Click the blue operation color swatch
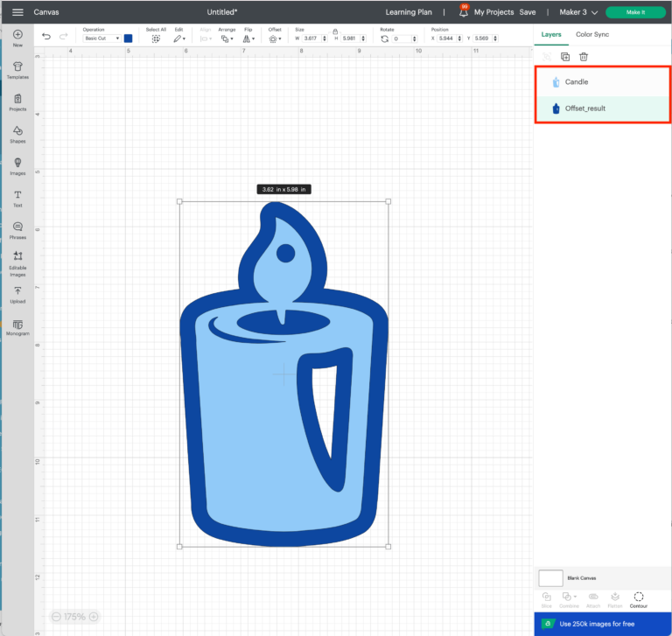Viewport: 672px width, 636px height. click(x=128, y=38)
